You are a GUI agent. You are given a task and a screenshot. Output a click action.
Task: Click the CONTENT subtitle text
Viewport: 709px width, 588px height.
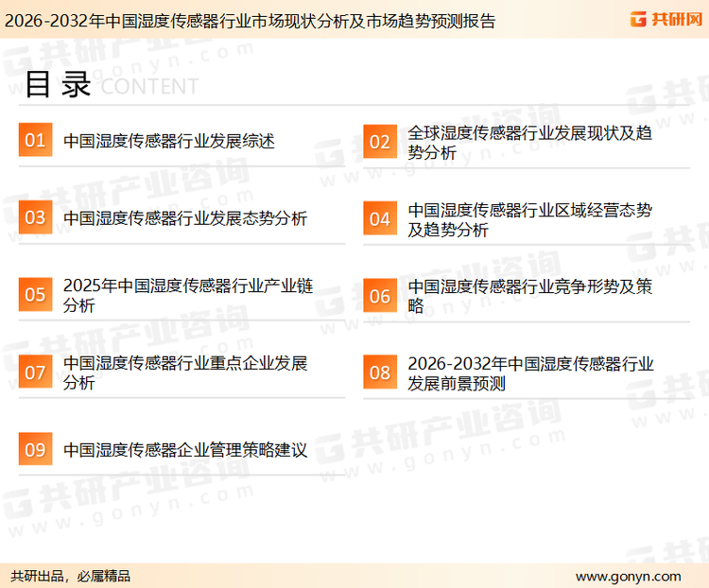149,86
